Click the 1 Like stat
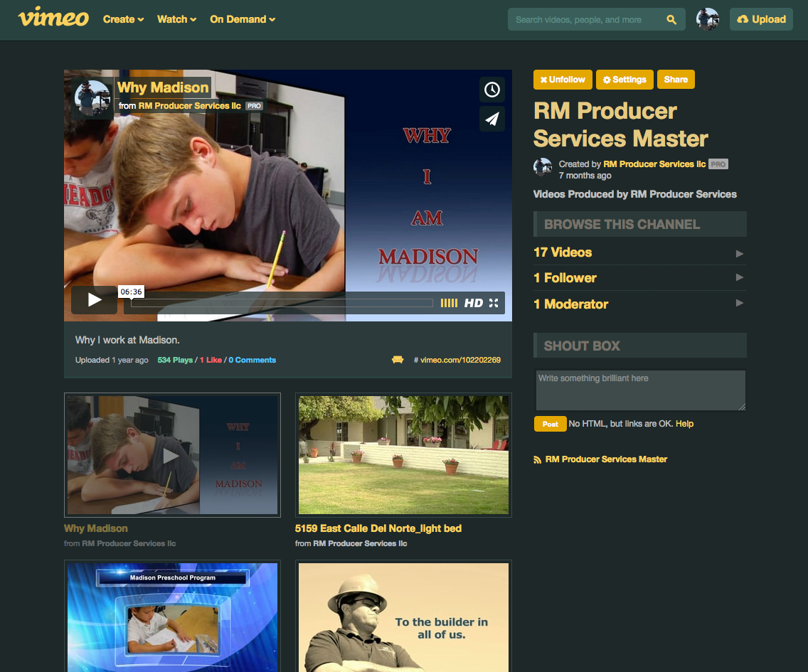808x672 pixels. (x=211, y=360)
